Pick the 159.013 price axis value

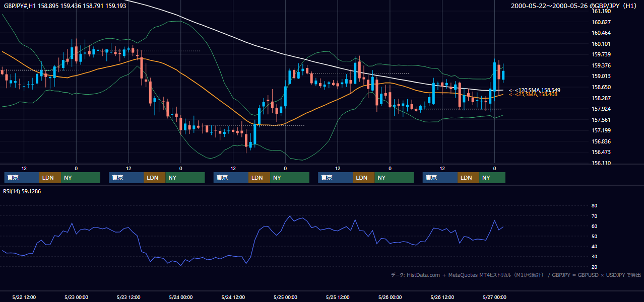(602, 76)
